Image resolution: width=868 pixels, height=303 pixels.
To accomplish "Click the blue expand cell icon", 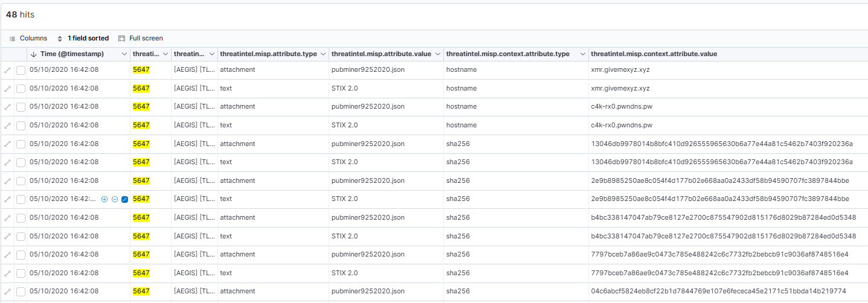I will [x=124, y=199].
